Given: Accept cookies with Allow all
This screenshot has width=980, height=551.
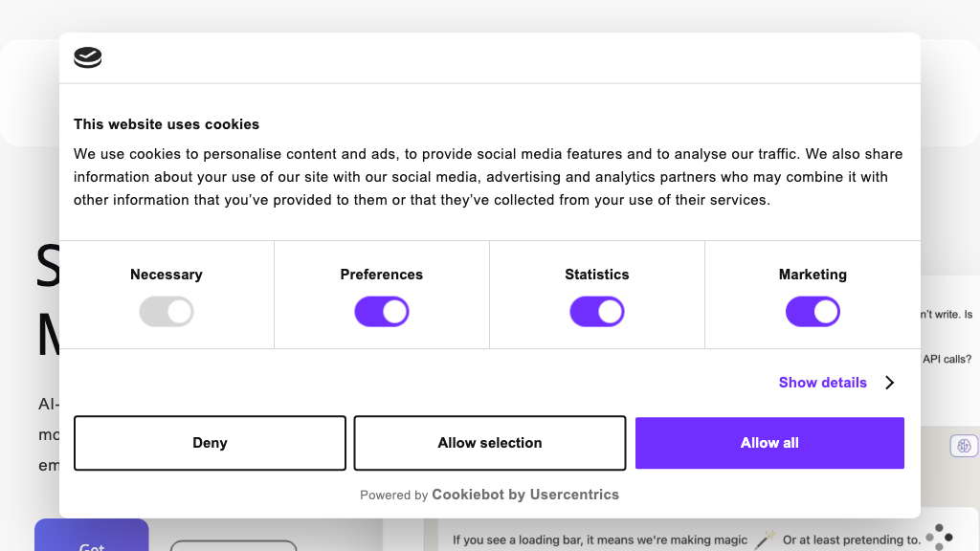Looking at the screenshot, I should coord(769,443).
